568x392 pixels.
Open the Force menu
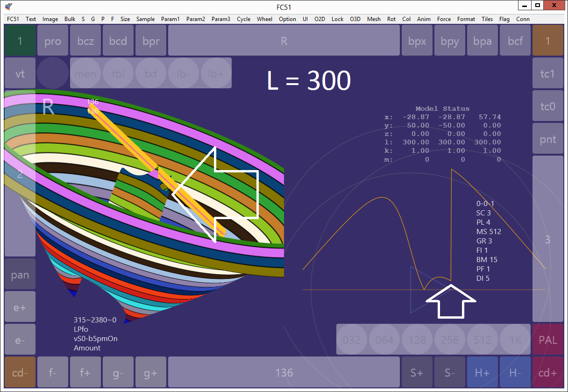pos(444,19)
